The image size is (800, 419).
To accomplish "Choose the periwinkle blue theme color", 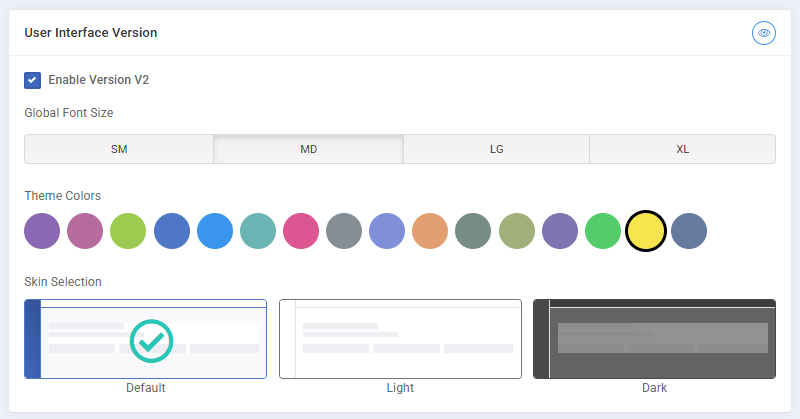I will tap(387, 231).
